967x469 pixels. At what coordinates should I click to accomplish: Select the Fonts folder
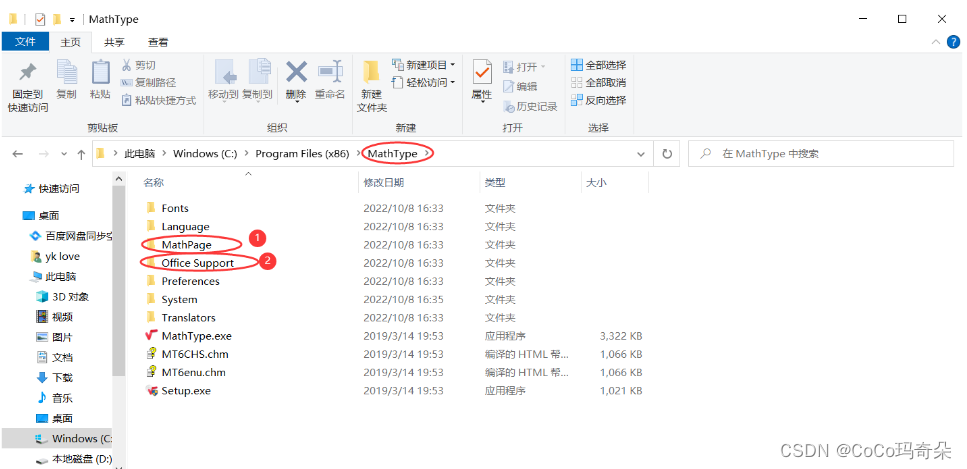coord(167,209)
